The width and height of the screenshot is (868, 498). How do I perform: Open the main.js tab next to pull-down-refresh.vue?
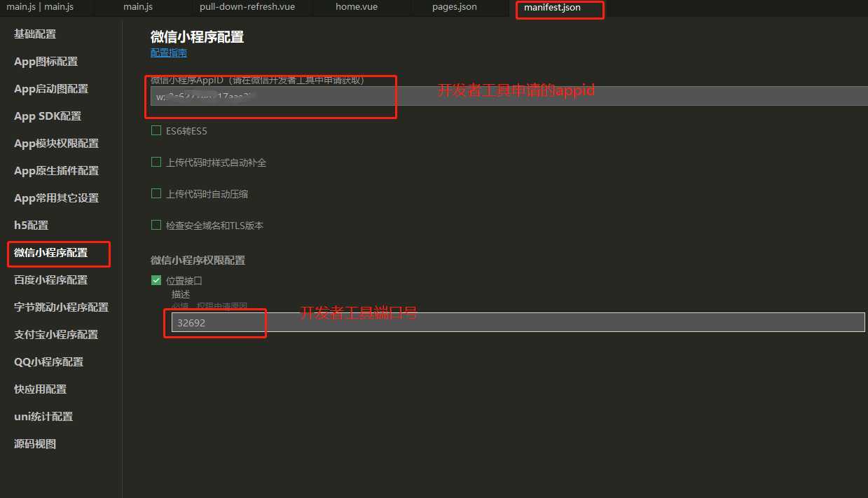138,7
